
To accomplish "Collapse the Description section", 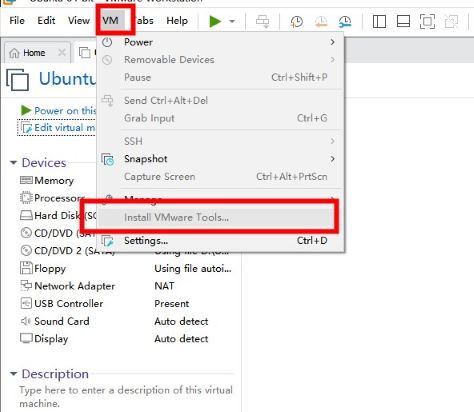I will (x=13, y=374).
